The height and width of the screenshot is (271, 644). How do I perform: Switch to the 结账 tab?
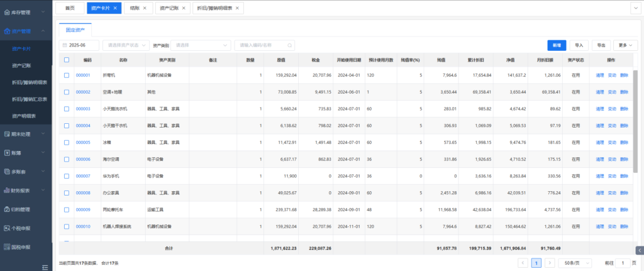138,8
